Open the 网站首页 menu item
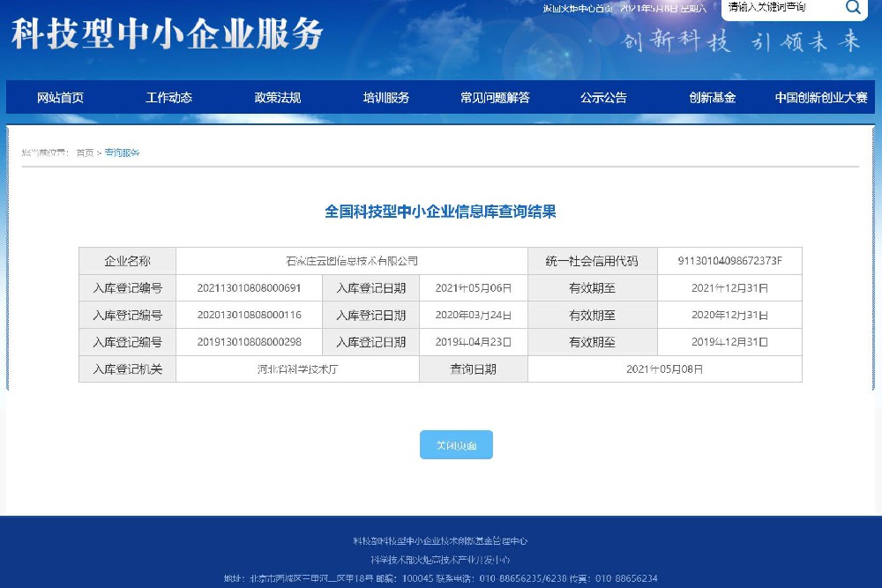Image resolution: width=882 pixels, height=588 pixels. pos(60,98)
